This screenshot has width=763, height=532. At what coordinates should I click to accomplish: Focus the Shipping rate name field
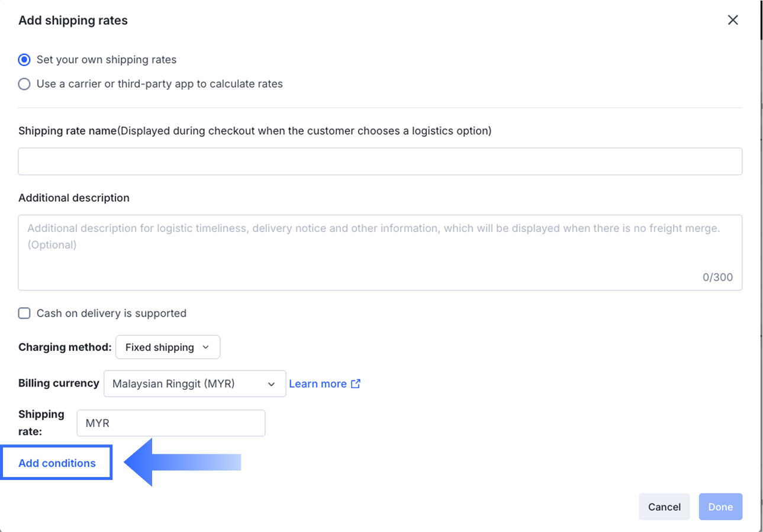pos(380,162)
